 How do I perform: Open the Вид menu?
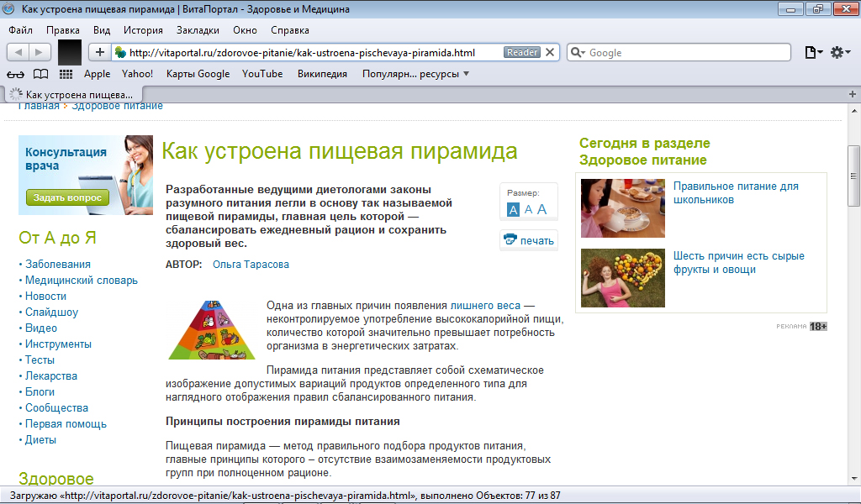(x=102, y=30)
